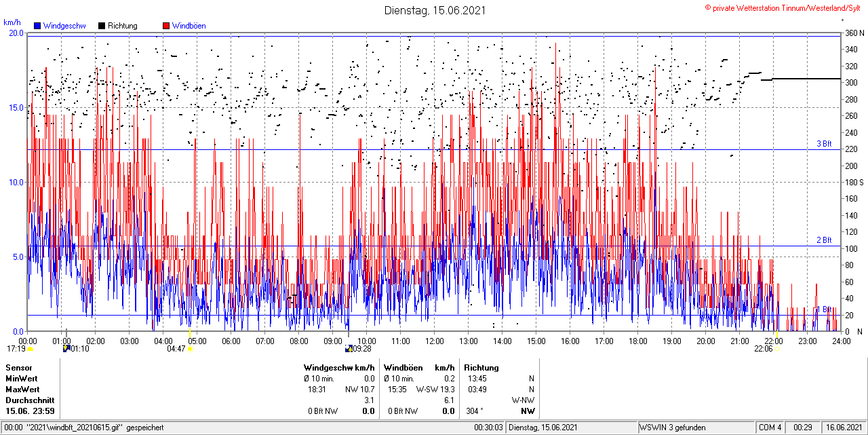
Task: Click the 15.06. 23:59 timestamp label
Action: (x=31, y=411)
